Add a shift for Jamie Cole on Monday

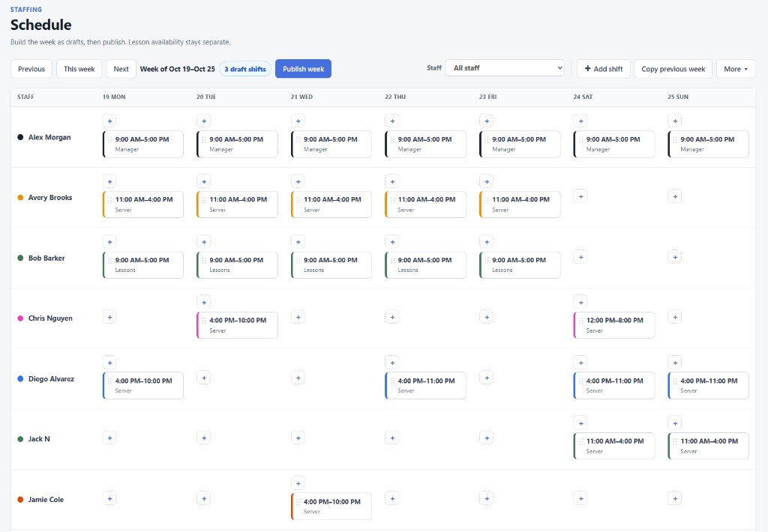click(109, 499)
